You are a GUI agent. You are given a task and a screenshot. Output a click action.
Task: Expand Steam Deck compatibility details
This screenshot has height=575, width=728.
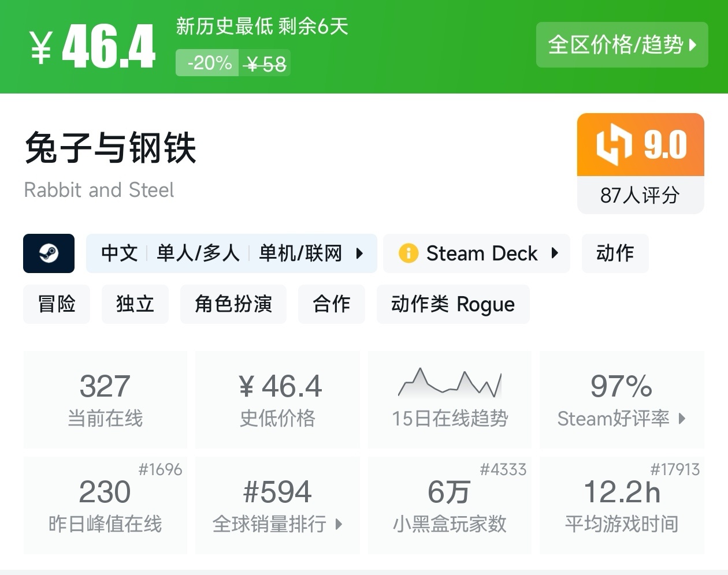coord(555,253)
